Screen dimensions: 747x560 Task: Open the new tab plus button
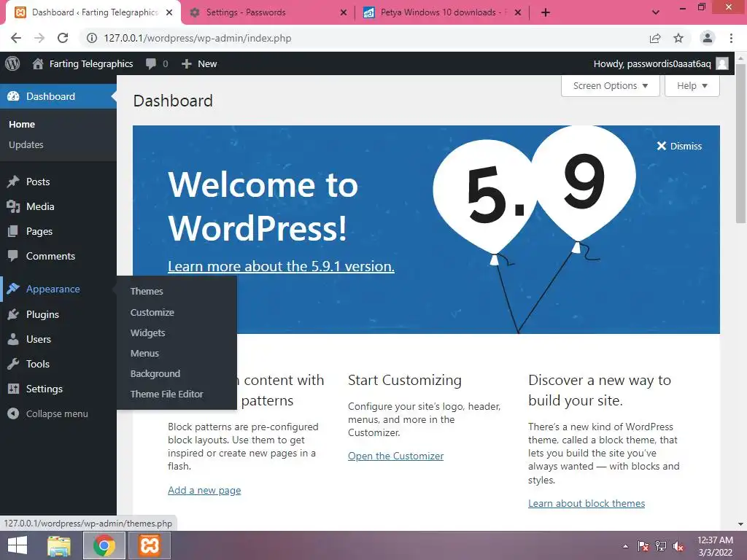(x=546, y=12)
